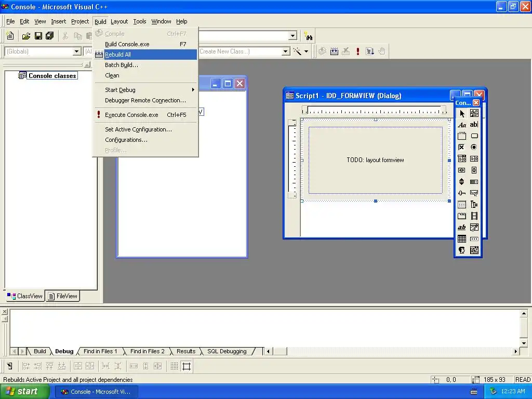Switch to the FileView tab
The height and width of the screenshot is (399, 532).
(x=63, y=296)
